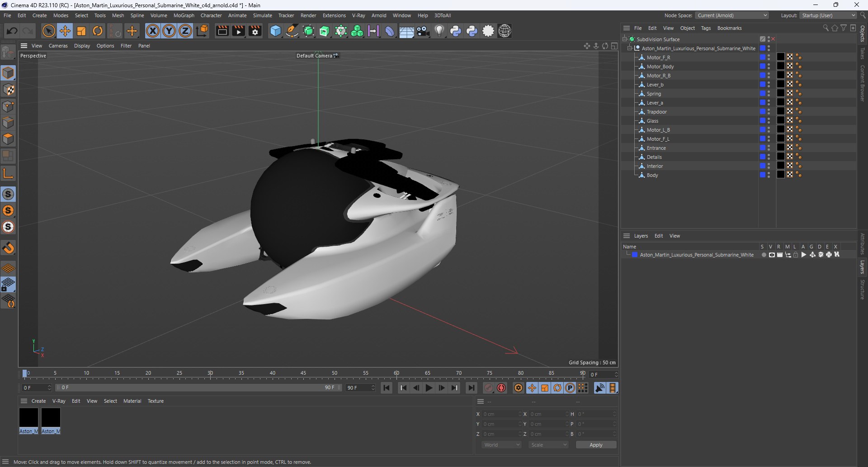868x467 pixels.
Task: Add a Camera object
Action: (423, 31)
